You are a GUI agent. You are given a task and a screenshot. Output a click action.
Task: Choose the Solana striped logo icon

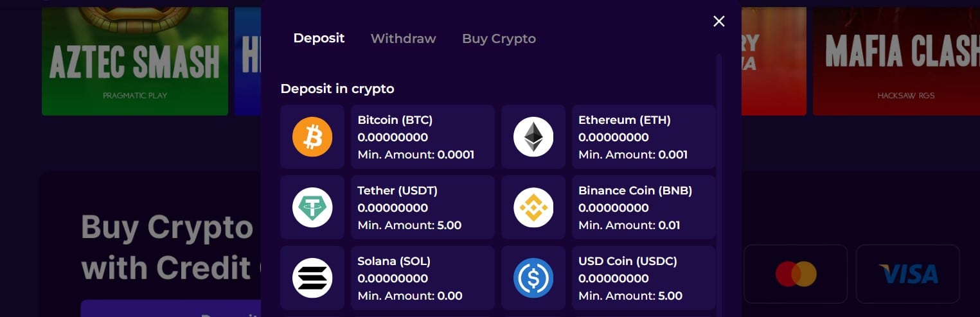(312, 278)
